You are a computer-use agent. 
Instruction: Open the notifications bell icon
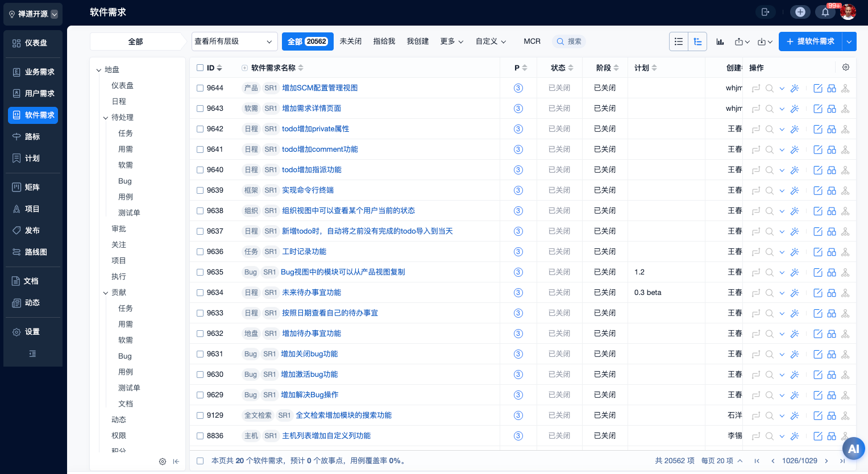(x=825, y=12)
